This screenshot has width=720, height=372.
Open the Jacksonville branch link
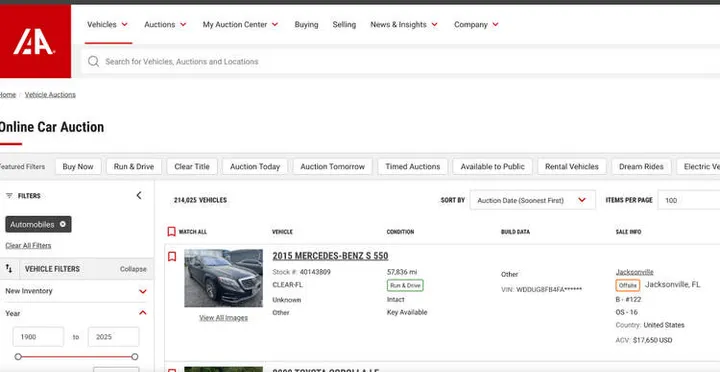635,272
